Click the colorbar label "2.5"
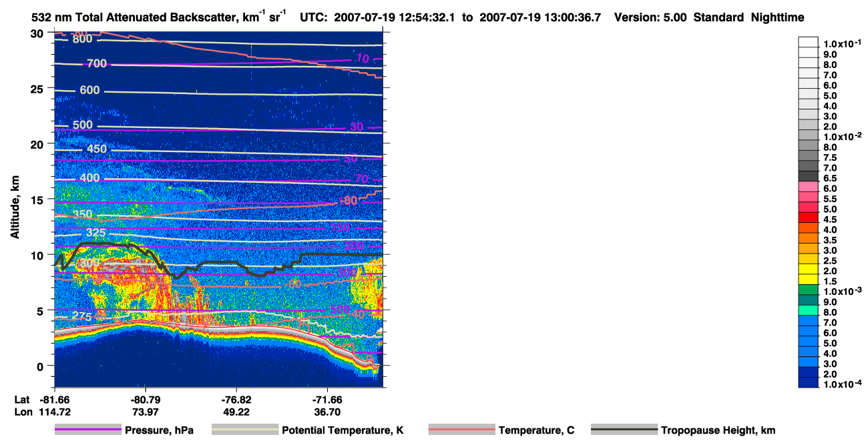Image resolution: width=868 pixels, height=445 pixels. [830, 260]
